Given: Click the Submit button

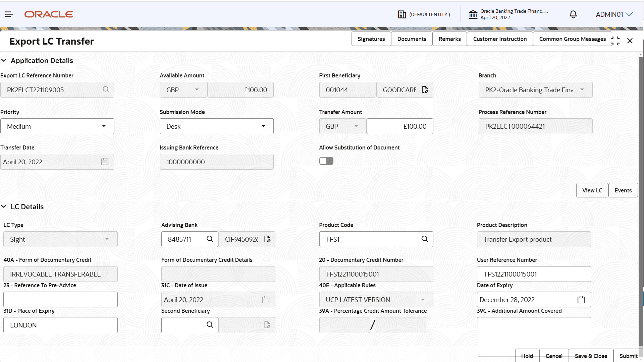Looking at the screenshot, I should (x=628, y=356).
